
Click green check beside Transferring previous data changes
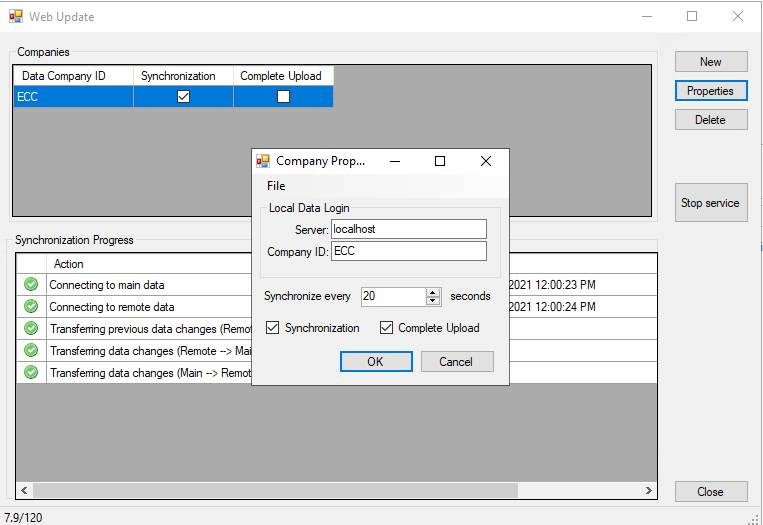click(31, 329)
